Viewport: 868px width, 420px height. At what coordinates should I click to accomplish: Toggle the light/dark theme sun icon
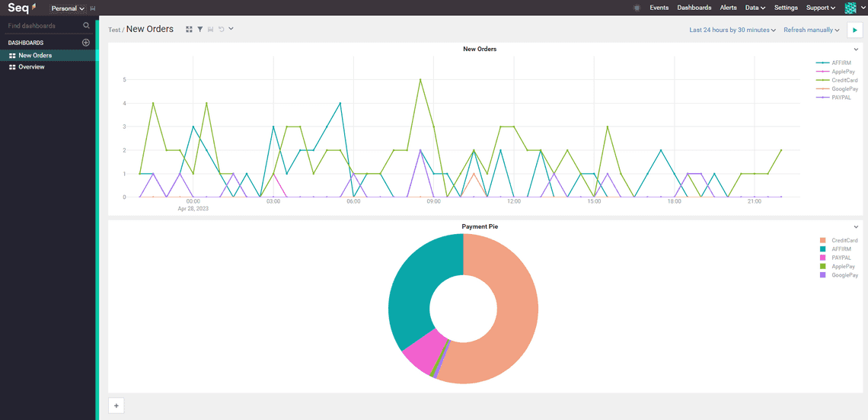[x=637, y=8]
